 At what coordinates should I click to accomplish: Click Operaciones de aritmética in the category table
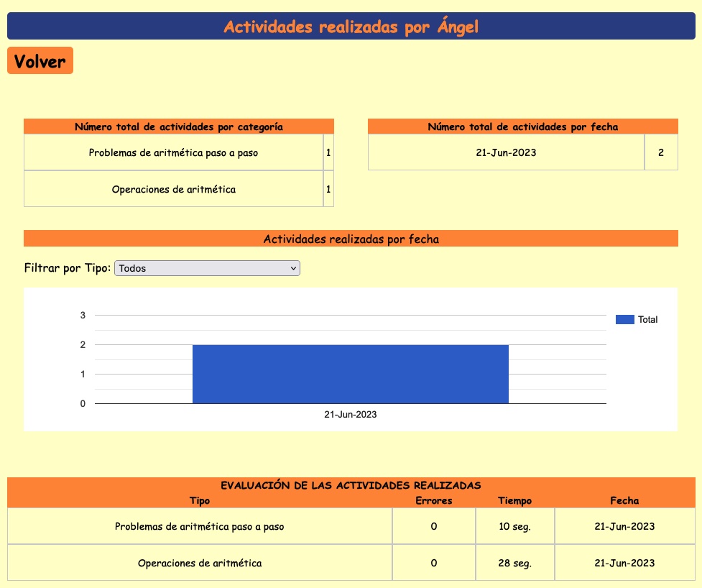[x=173, y=190]
